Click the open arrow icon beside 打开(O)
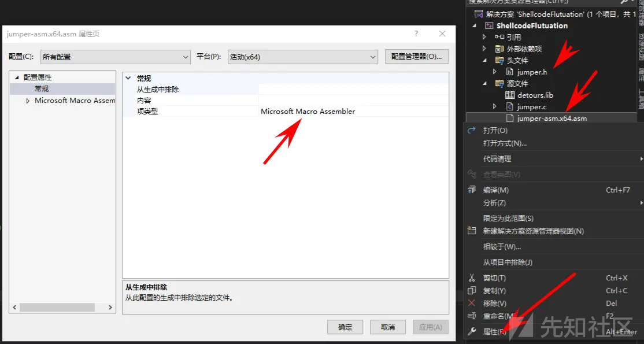The height and width of the screenshot is (344, 644). click(472, 130)
